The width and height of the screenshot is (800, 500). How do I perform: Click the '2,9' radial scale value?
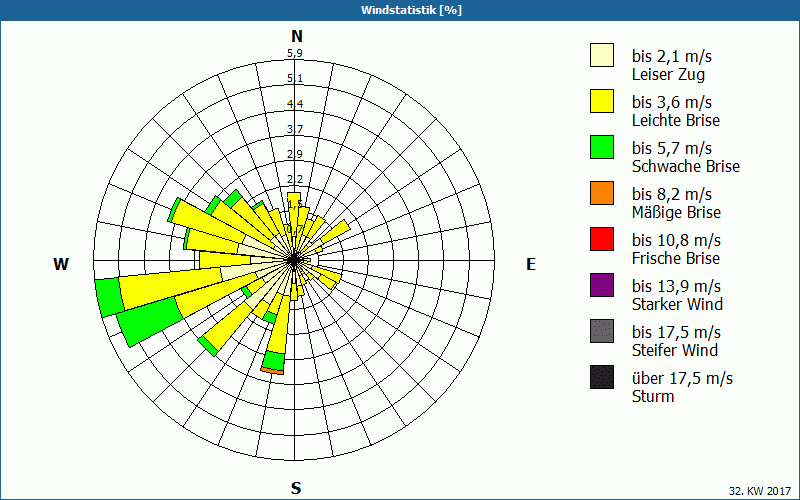(295, 154)
